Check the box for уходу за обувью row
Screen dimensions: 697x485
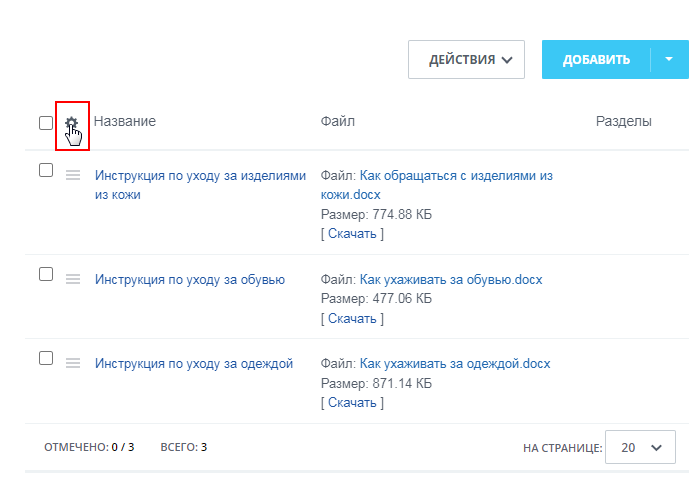tap(46, 274)
